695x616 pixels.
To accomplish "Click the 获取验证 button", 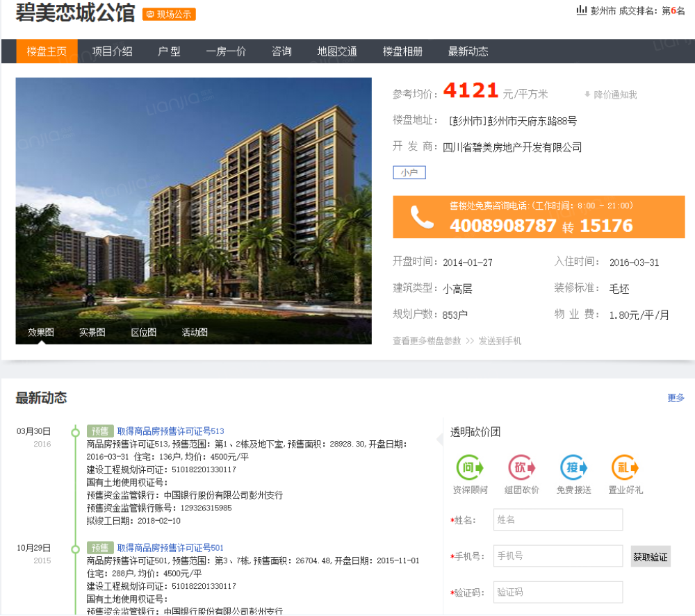I will [x=651, y=557].
